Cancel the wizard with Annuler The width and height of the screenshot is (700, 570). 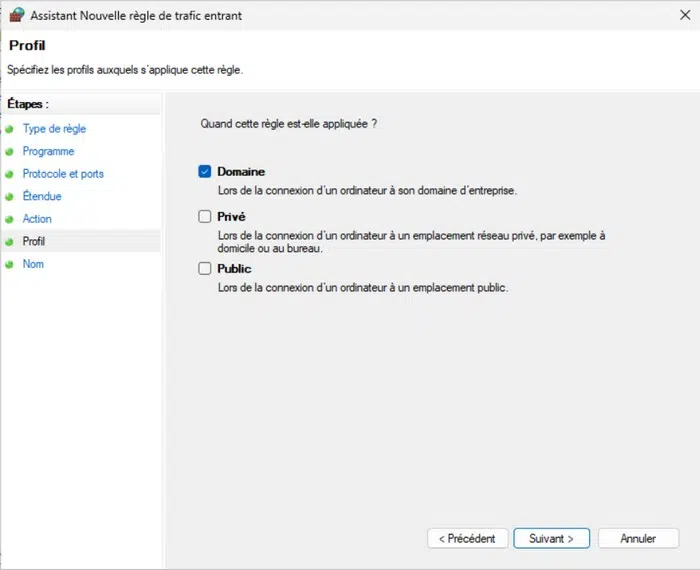pos(638,539)
